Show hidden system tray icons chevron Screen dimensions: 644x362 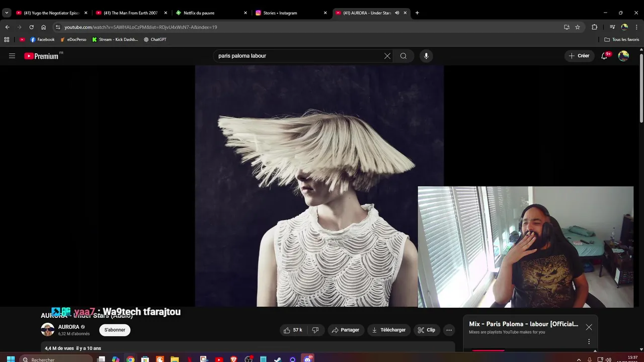click(579, 359)
